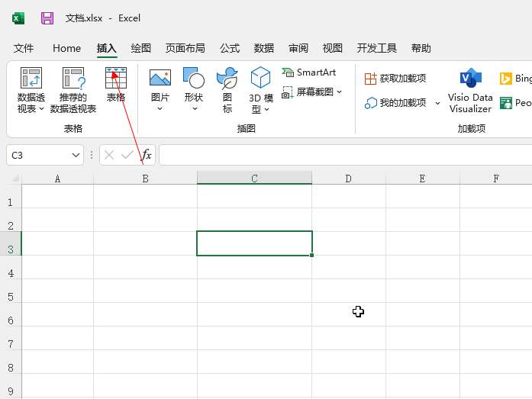Open the Bing add-in

(515, 79)
